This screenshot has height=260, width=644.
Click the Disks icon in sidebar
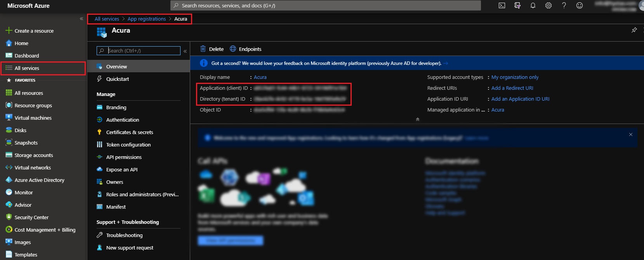[x=9, y=130]
